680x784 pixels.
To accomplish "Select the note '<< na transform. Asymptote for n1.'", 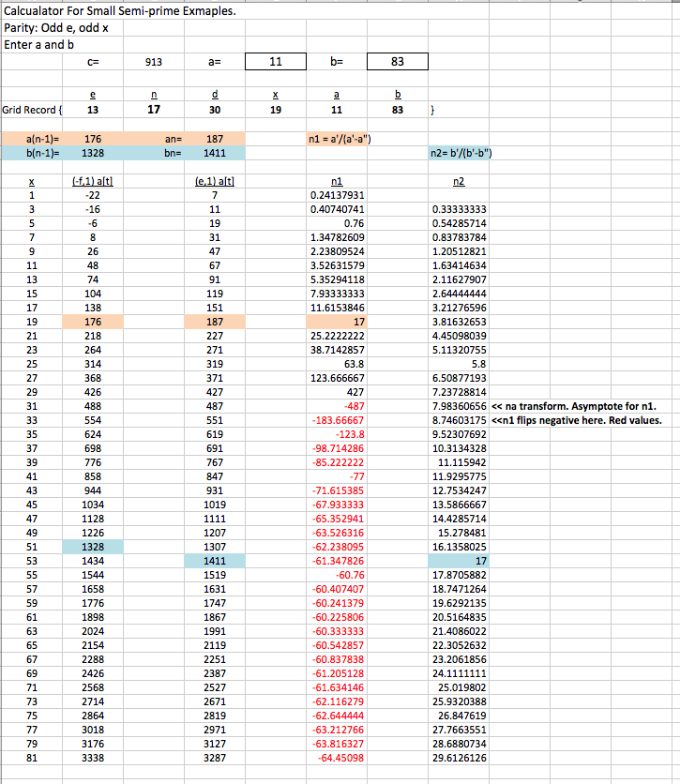I will [574, 406].
